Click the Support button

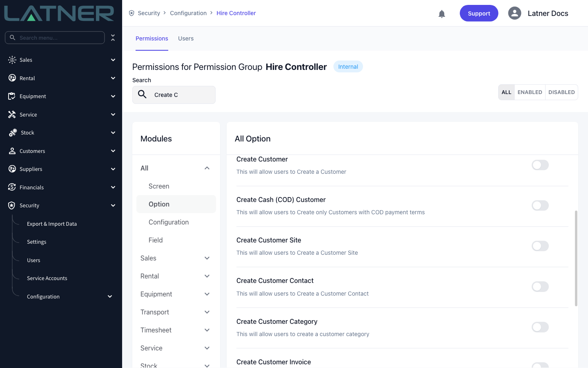point(479,13)
